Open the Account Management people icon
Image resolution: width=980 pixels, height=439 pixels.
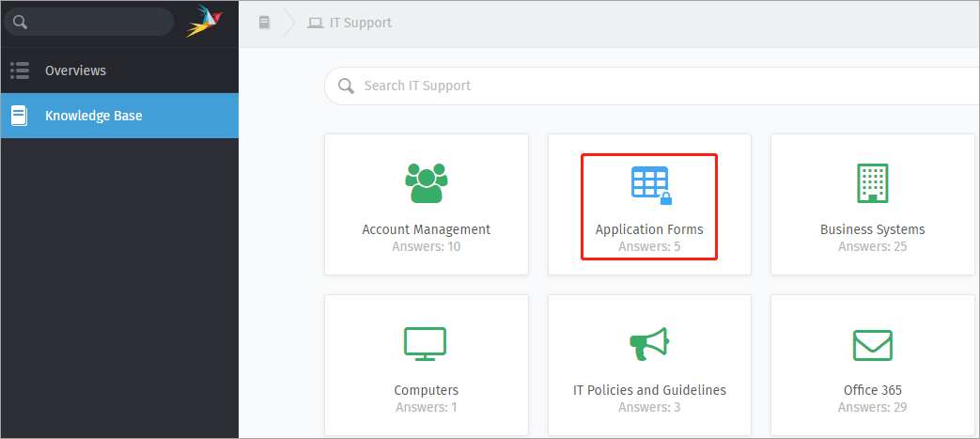coord(427,183)
